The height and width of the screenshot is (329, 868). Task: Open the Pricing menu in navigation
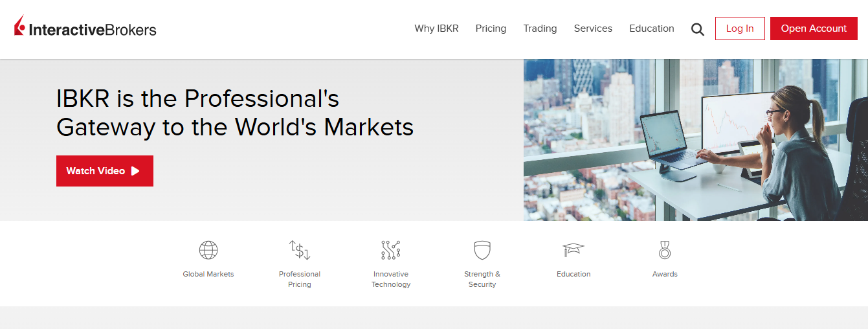pyautogui.click(x=491, y=28)
